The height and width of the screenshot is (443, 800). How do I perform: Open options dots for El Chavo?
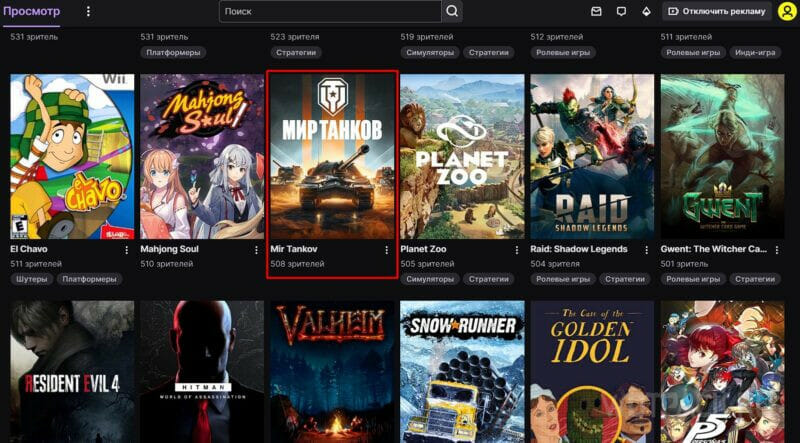click(x=127, y=249)
